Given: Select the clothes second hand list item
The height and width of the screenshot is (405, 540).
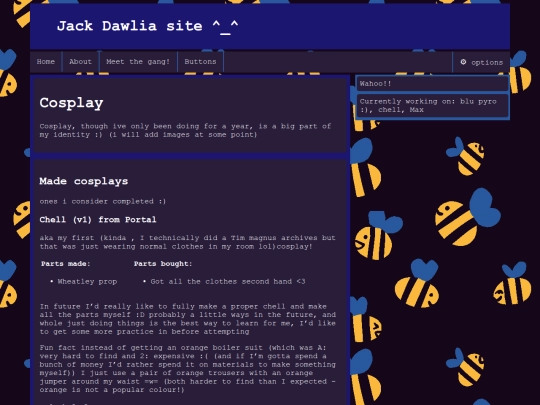Looking at the screenshot, I should pos(228,282).
